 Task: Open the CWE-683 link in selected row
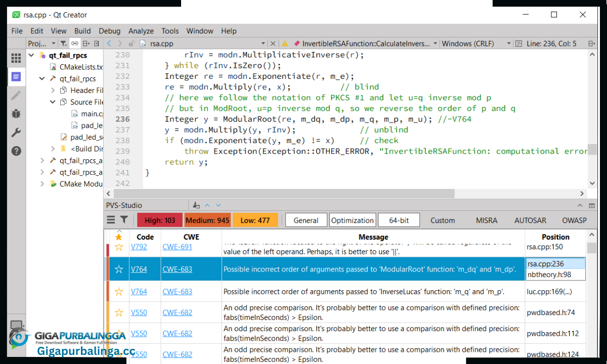click(178, 269)
